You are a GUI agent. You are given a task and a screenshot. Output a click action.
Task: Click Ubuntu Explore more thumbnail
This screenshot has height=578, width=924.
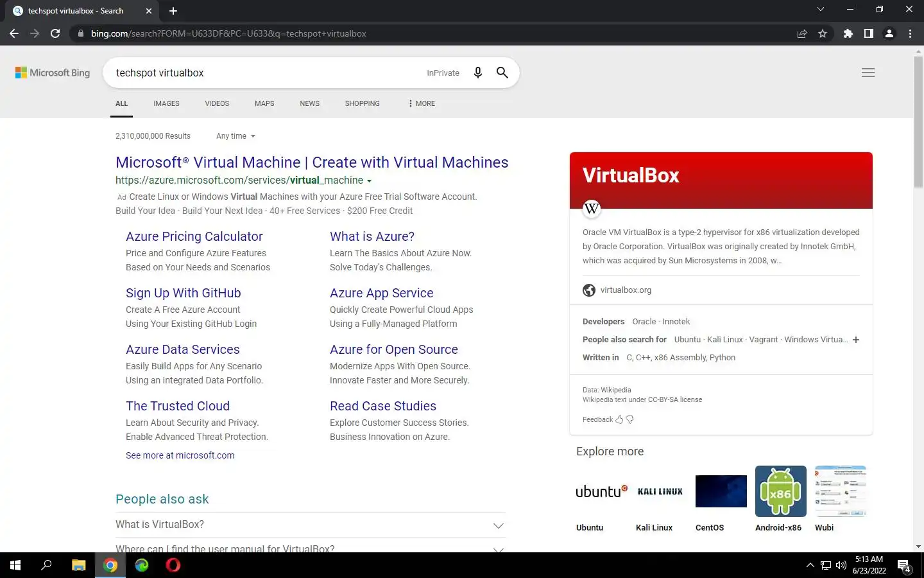coord(602,491)
